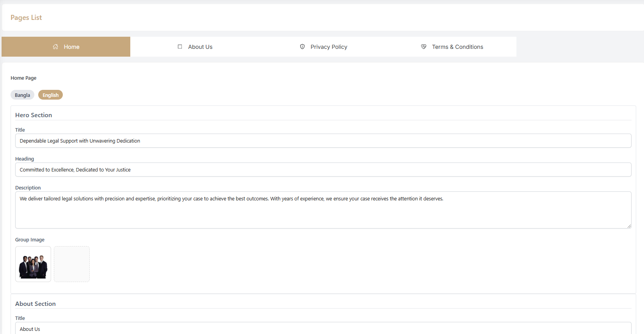The width and height of the screenshot is (644, 334).
Task: Click the empty dashed image upload box
Action: (72, 264)
